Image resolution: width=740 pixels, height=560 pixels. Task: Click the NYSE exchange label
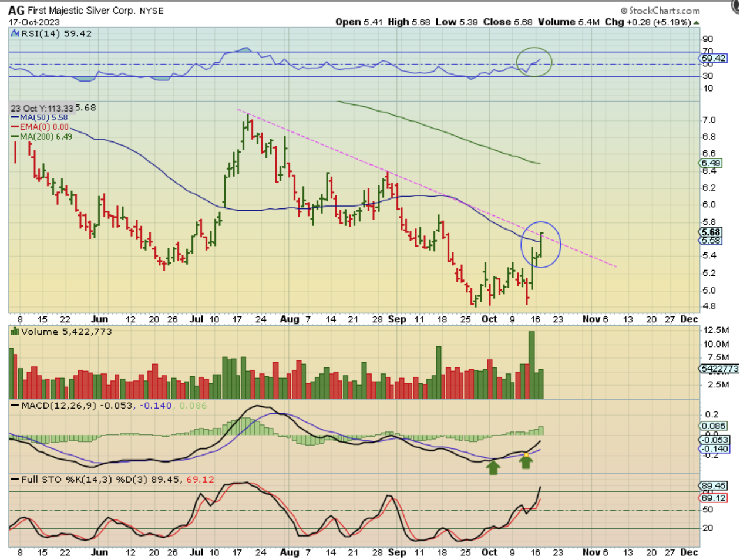coord(152,11)
